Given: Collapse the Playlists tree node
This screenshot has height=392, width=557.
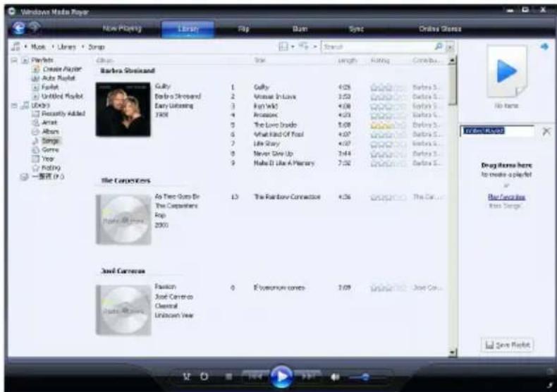Looking at the screenshot, I should (x=14, y=60).
